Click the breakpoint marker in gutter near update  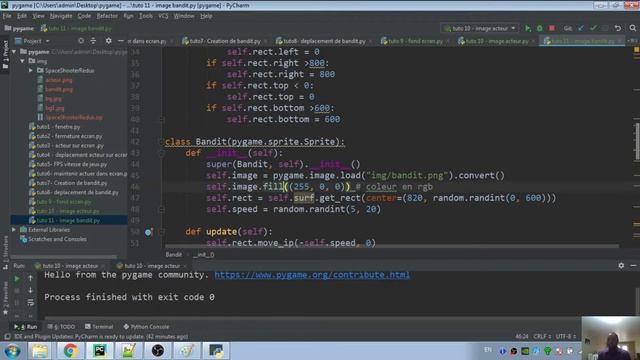point(149,232)
